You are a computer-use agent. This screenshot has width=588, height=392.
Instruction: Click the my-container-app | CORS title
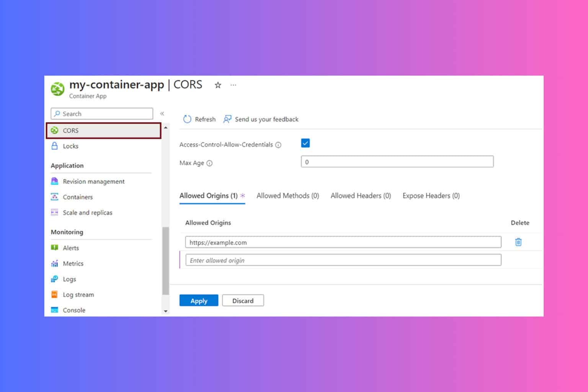pyautogui.click(x=136, y=85)
